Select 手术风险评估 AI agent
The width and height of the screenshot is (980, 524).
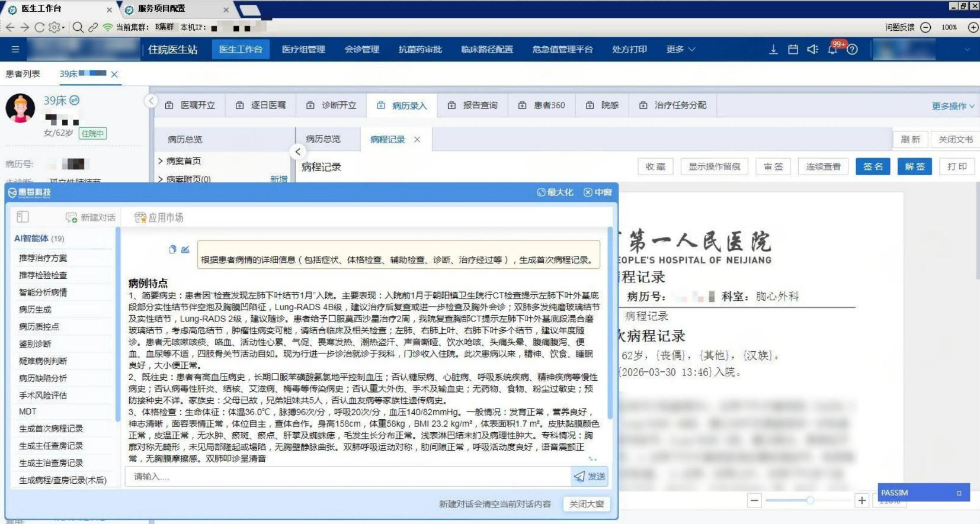[x=43, y=395]
